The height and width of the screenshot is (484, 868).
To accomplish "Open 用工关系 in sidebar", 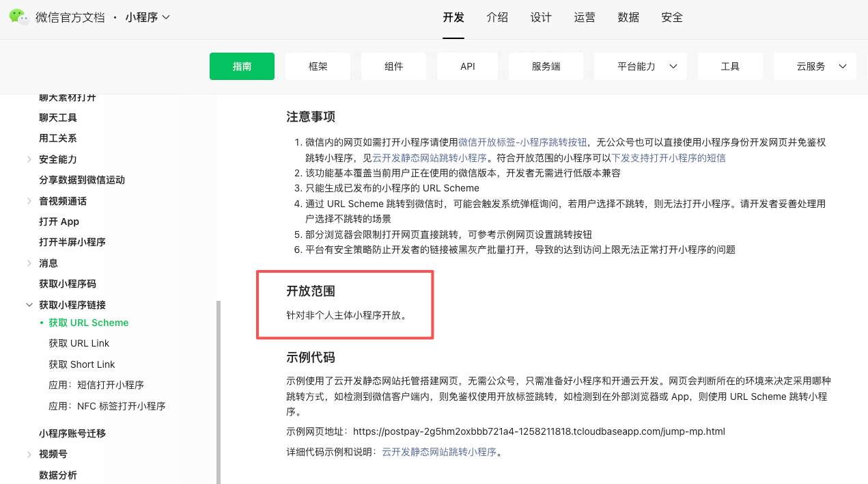I will (58, 138).
